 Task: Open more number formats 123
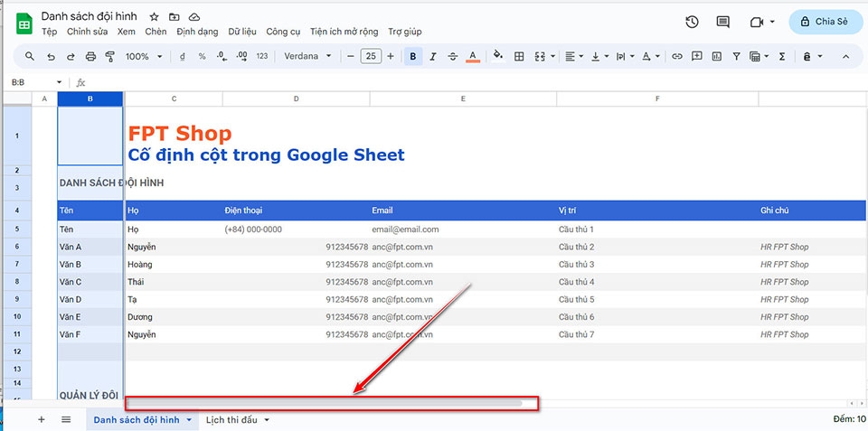[262, 56]
